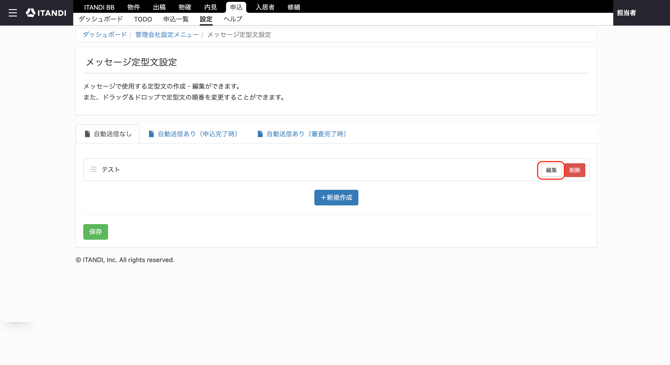Open the 物件 top menu
Viewport: 670px width, 365px height.
[134, 7]
